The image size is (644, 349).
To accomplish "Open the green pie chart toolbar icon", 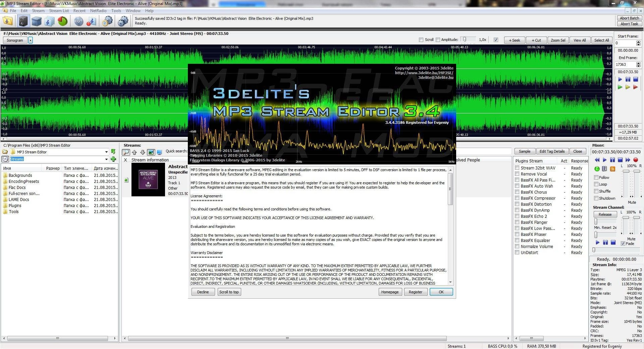I will [62, 21].
